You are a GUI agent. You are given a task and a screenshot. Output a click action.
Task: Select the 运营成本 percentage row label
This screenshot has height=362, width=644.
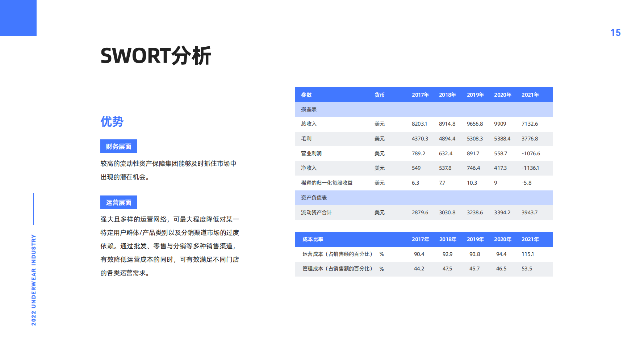(338, 254)
